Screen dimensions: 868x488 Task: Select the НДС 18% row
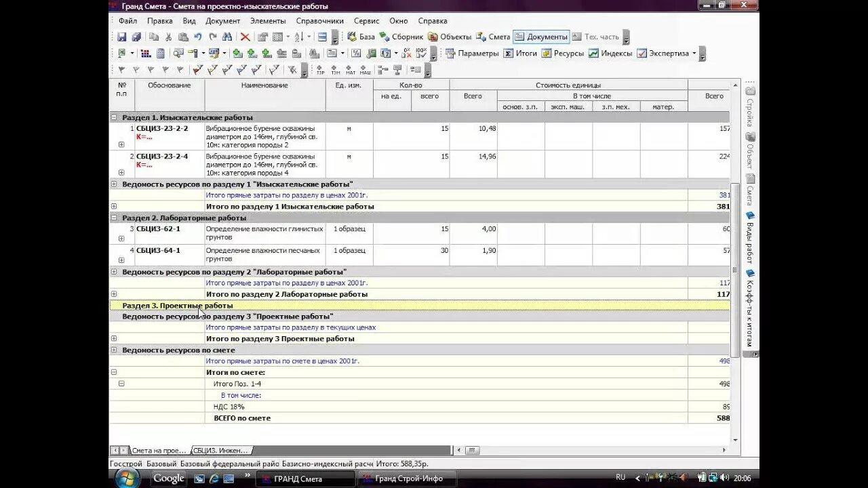(420, 407)
